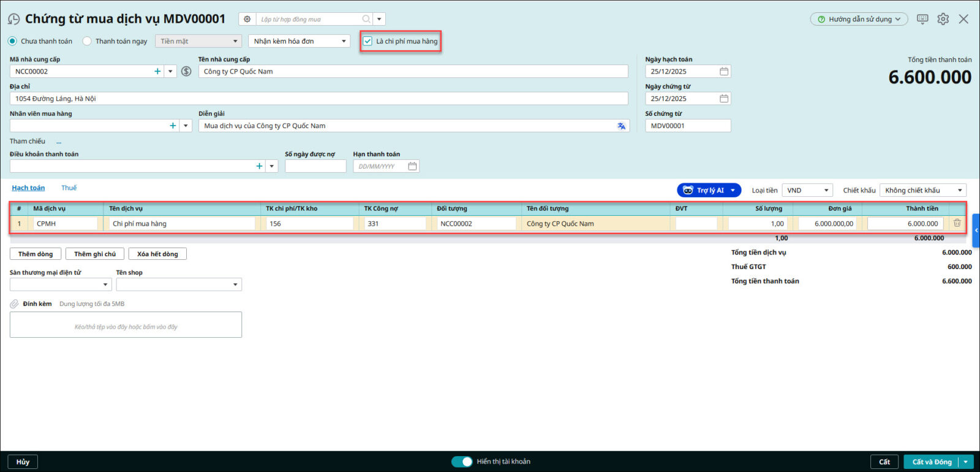
Task: Open the keyboard shortcuts icon at top right
Action: 922,19
